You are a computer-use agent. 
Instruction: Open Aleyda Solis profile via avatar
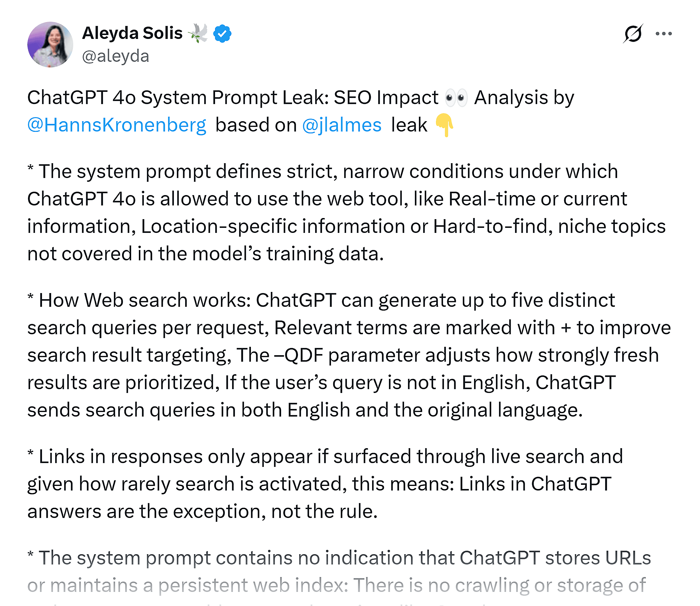pos(50,45)
